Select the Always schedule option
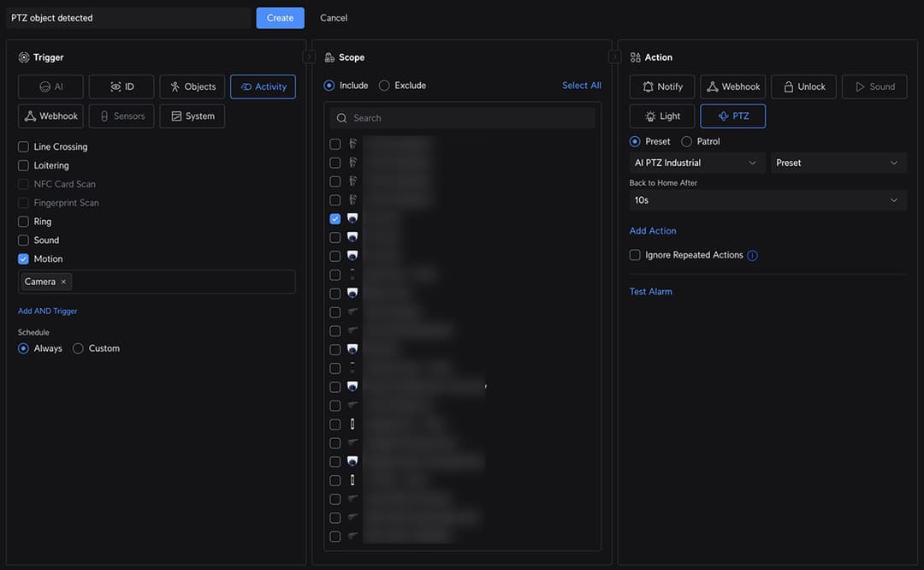 point(23,348)
